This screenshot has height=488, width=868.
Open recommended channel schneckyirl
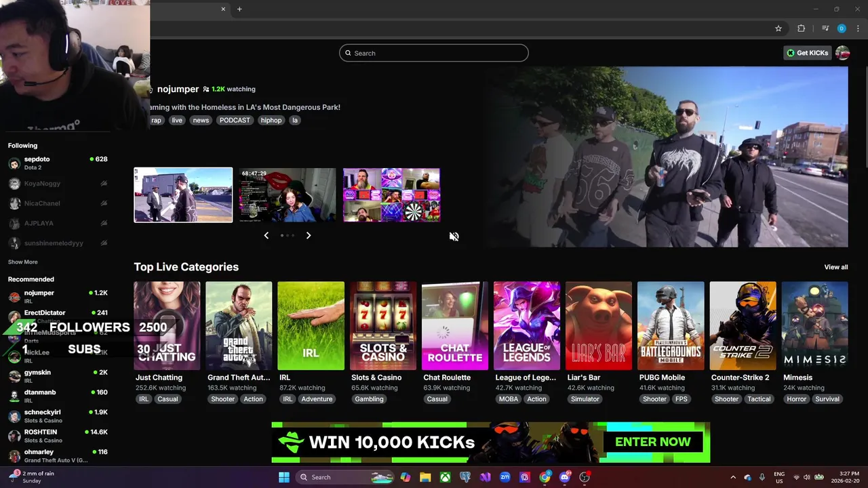[x=58, y=416]
